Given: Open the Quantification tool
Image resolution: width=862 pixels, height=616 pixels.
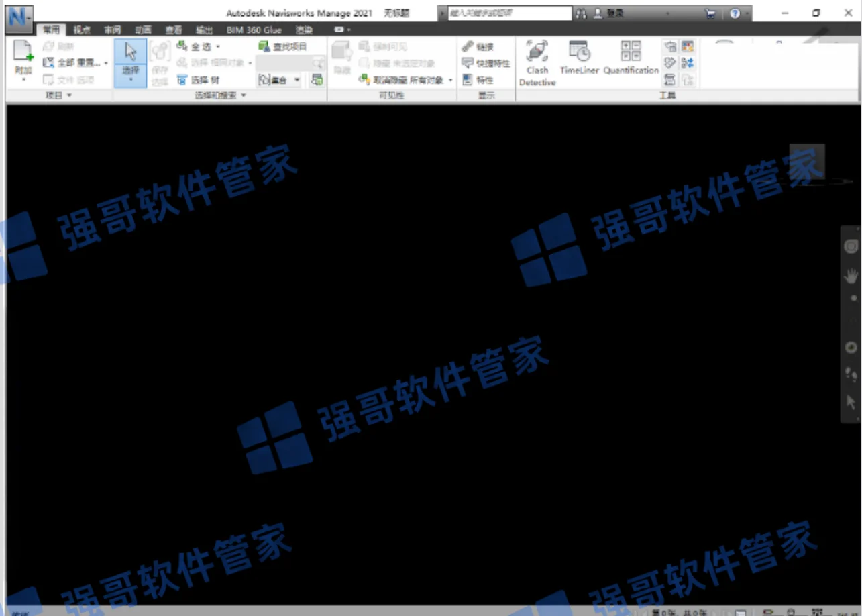Looking at the screenshot, I should [631, 58].
